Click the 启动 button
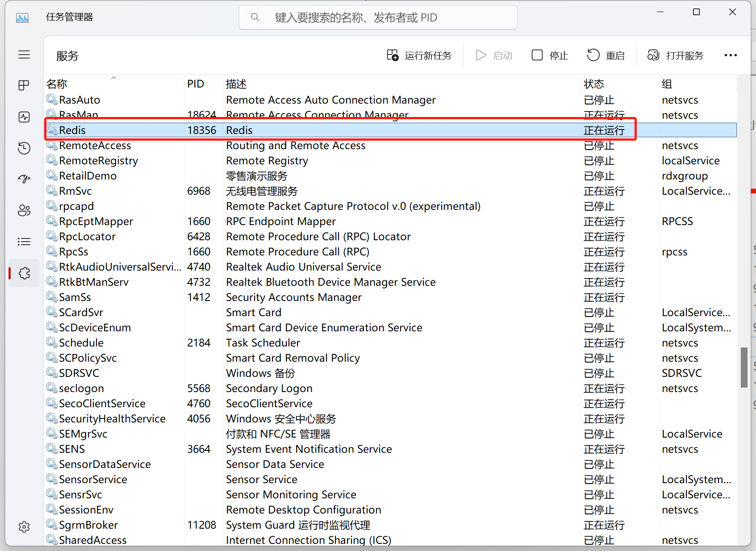756x551 pixels. (x=494, y=55)
